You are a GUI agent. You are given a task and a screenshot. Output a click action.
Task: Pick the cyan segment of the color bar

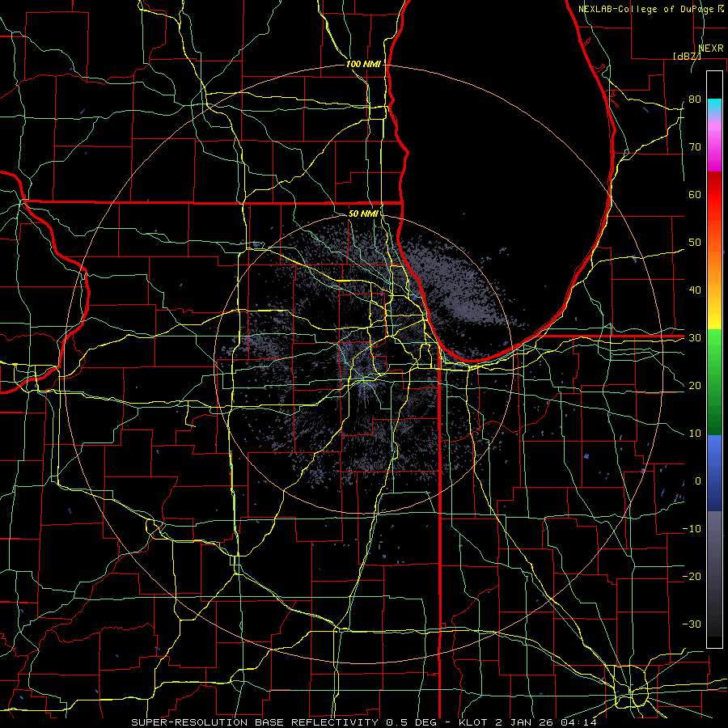714,107
